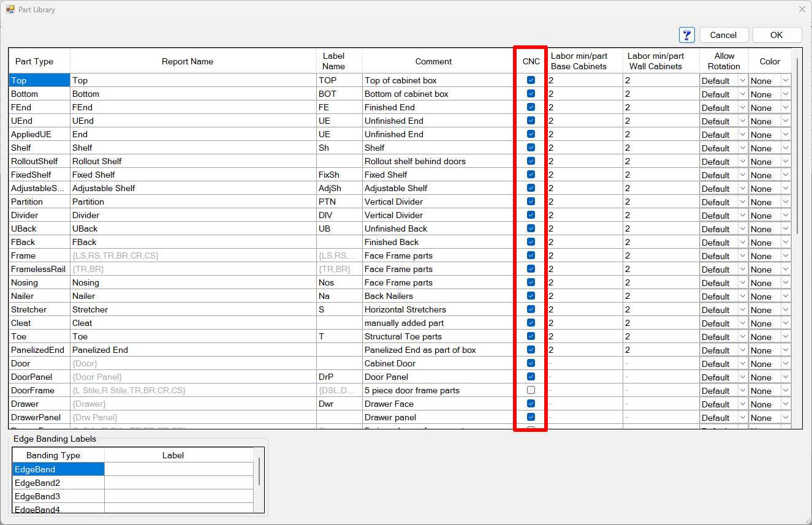Toggle CNC checkbox for Shelf row
The width and height of the screenshot is (812, 525).
(531, 148)
